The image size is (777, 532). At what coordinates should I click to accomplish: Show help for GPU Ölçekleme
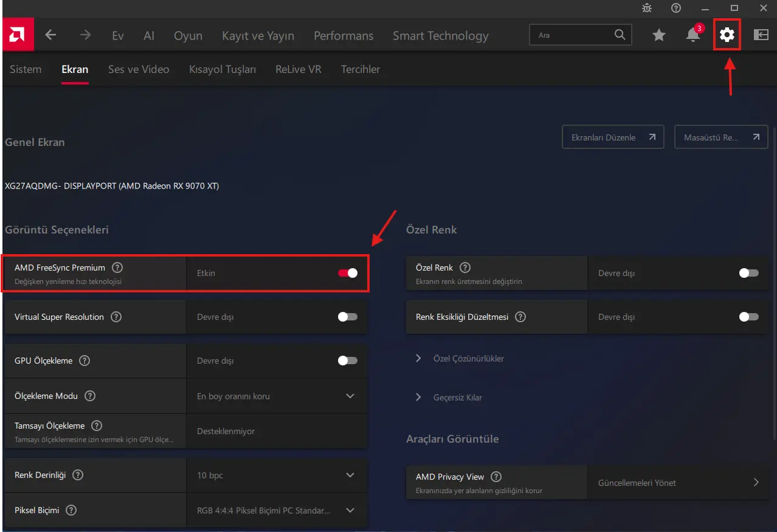click(x=85, y=361)
